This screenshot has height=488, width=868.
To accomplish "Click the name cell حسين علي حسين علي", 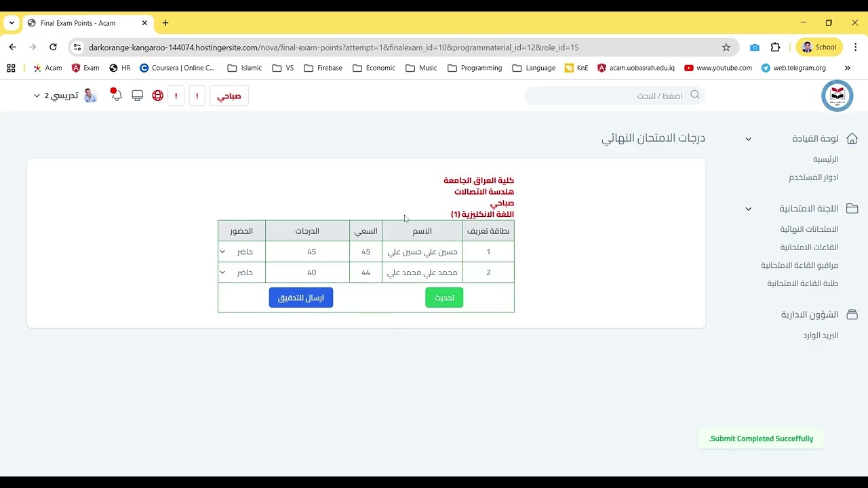I will pyautogui.click(x=422, y=251).
